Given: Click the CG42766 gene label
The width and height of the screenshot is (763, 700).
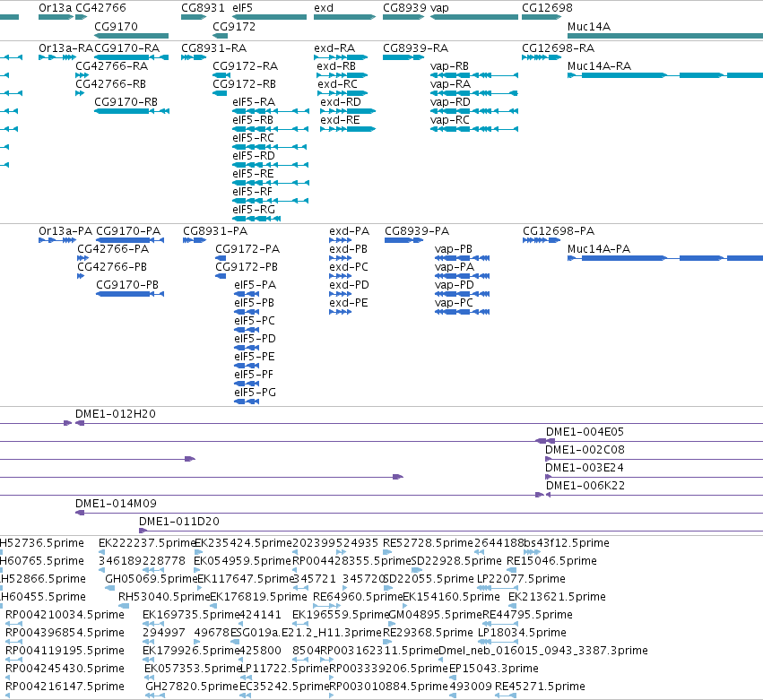Looking at the screenshot, I should tap(100, 8).
